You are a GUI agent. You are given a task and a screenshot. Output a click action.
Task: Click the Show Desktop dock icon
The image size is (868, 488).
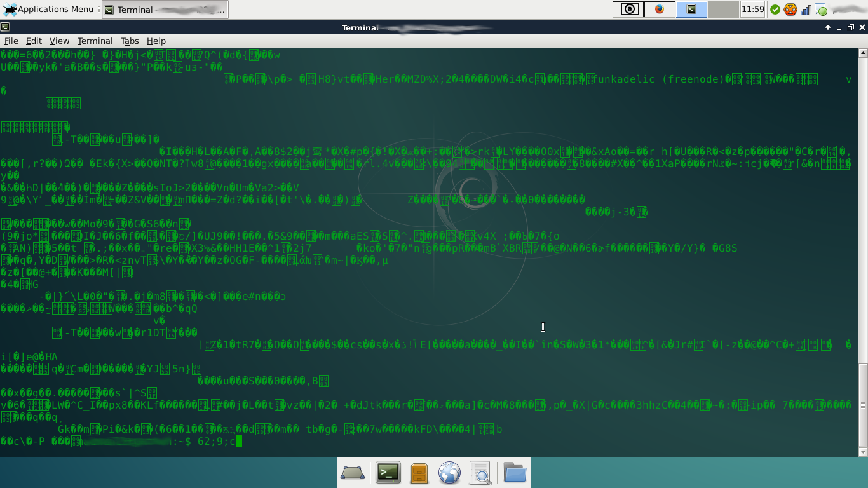click(353, 473)
